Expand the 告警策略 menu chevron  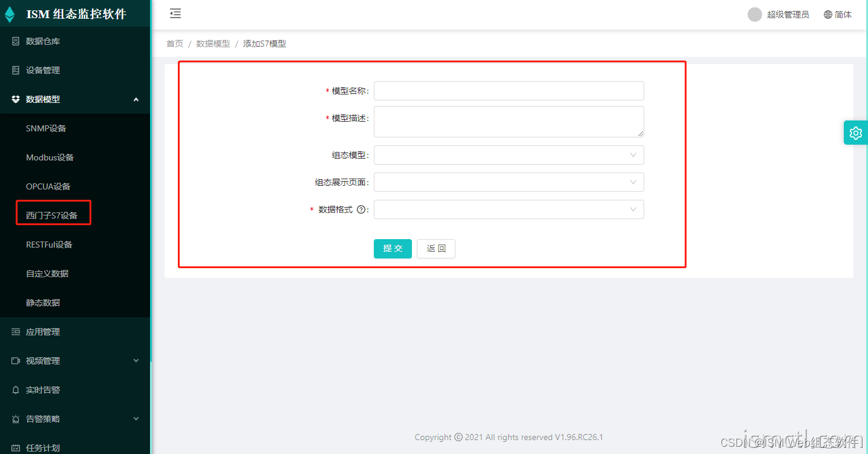click(136, 419)
